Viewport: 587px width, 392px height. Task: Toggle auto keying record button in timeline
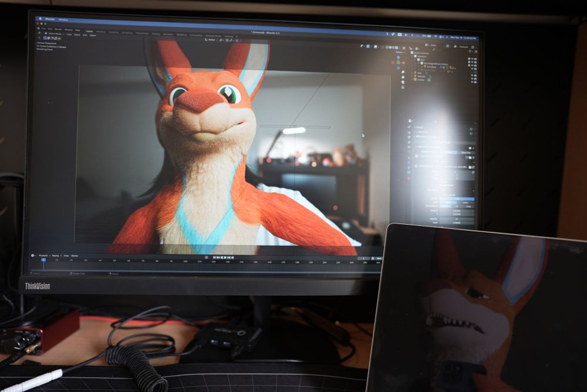pyautogui.click(x=206, y=258)
